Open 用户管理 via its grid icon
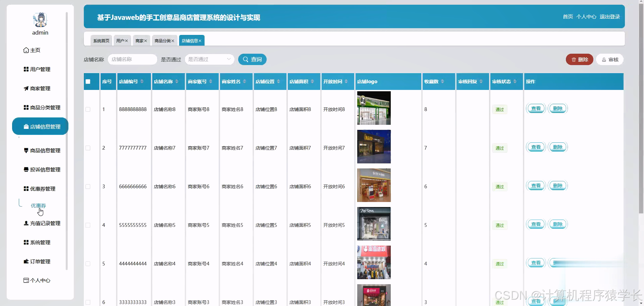Viewport: 644px width, 306px height. pyautogui.click(x=26, y=69)
